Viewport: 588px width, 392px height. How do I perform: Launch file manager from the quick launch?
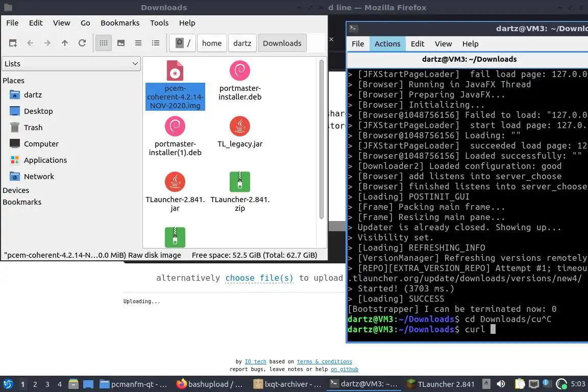73,384
